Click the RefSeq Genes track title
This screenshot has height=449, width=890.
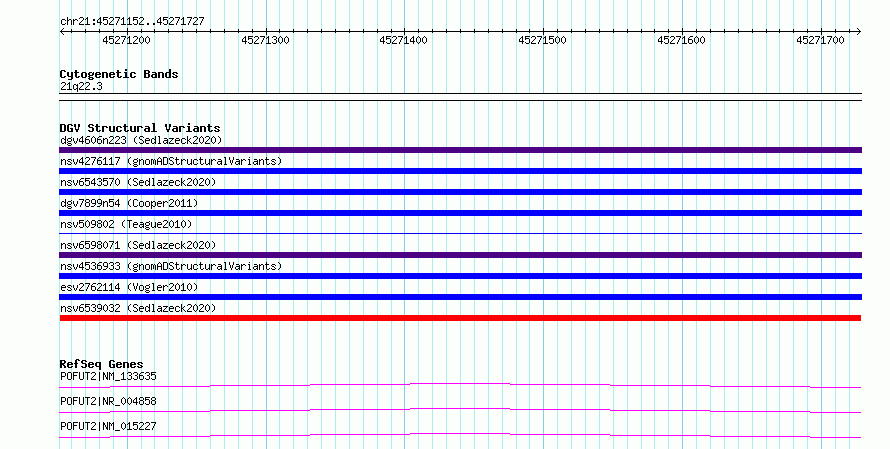[101, 364]
